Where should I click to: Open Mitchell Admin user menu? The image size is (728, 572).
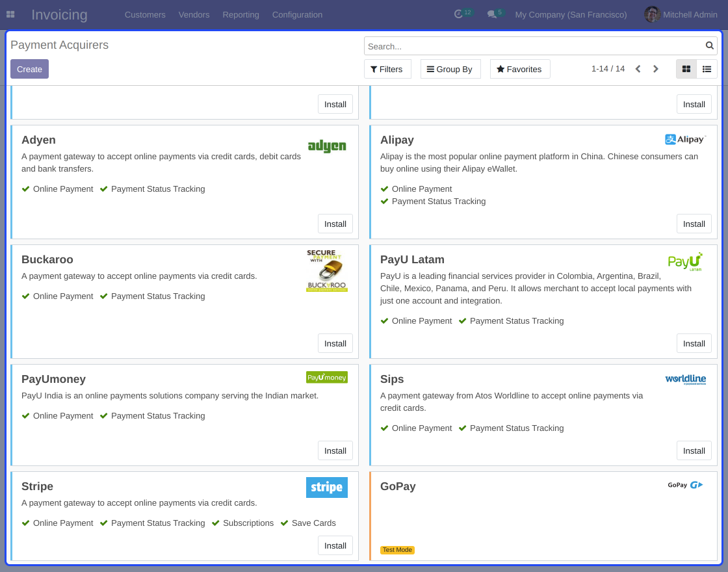point(681,14)
